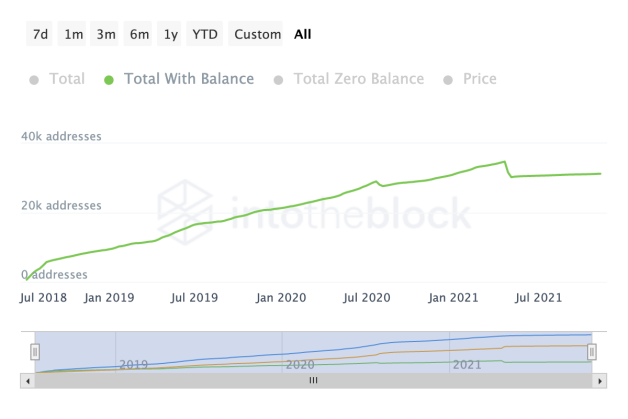Set chart period to 6m

pos(139,34)
